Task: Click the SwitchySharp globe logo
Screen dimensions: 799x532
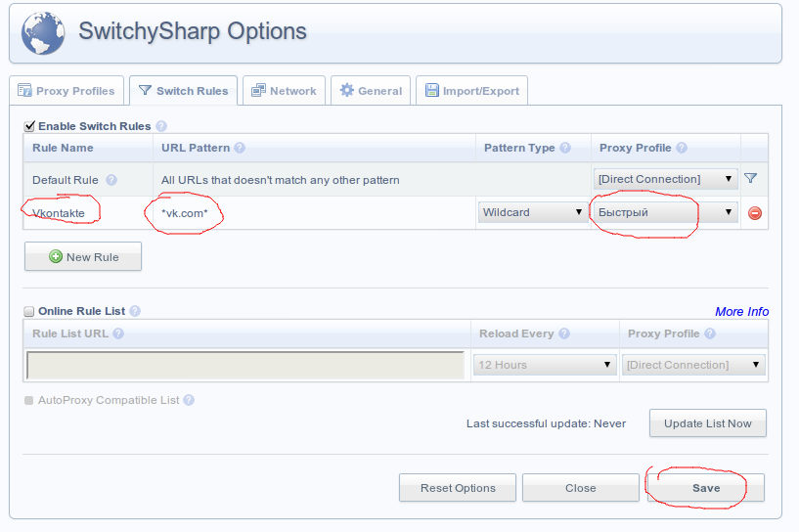Action: (x=43, y=33)
